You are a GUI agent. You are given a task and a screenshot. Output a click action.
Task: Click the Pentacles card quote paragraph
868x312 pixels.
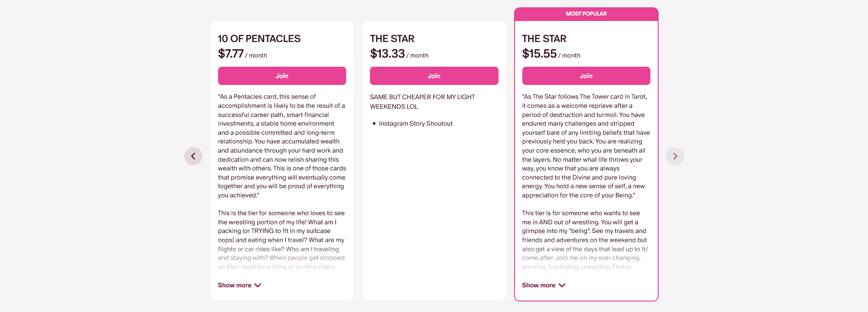[281, 146]
